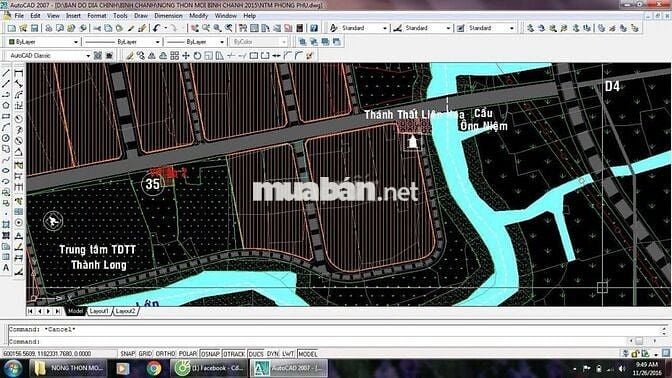Open the dimension style Standard dropdown
Screen dimensions: 672x378
tap(427, 28)
